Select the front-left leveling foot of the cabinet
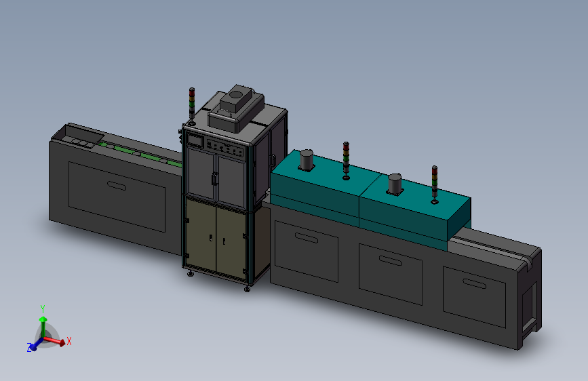The width and height of the screenshot is (588, 381). 191,274
